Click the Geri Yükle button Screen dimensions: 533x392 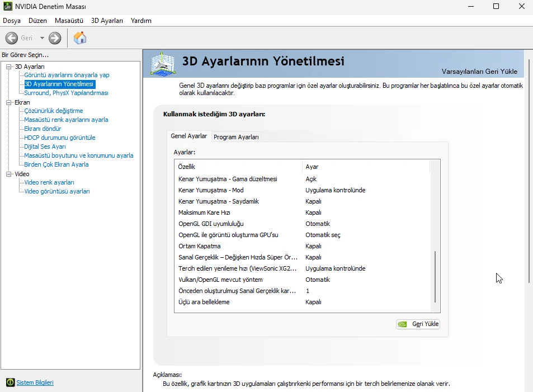coord(418,324)
